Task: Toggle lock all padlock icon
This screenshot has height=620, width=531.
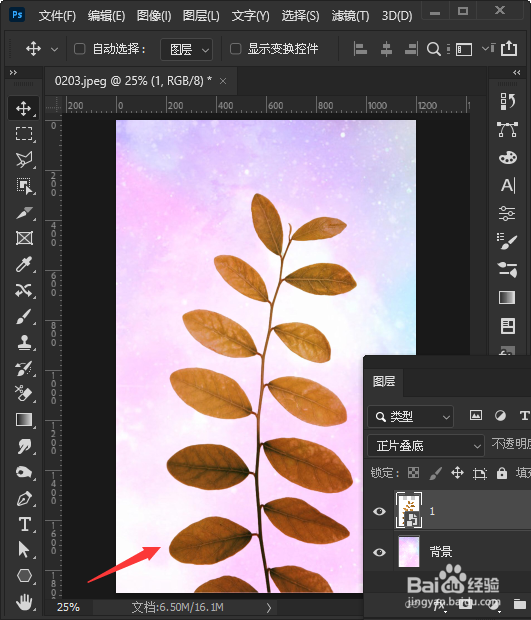Action: tap(502, 473)
